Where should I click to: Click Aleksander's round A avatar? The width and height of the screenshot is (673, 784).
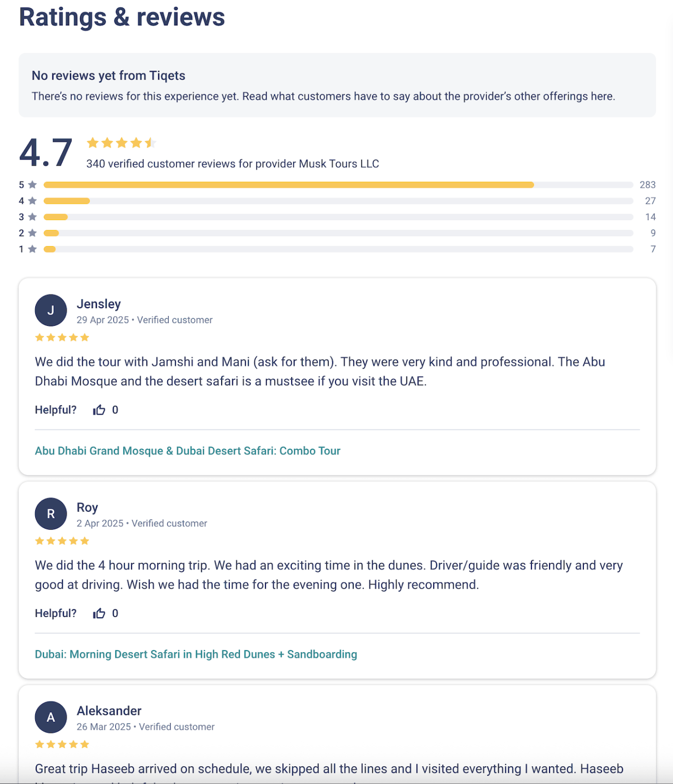point(51,717)
